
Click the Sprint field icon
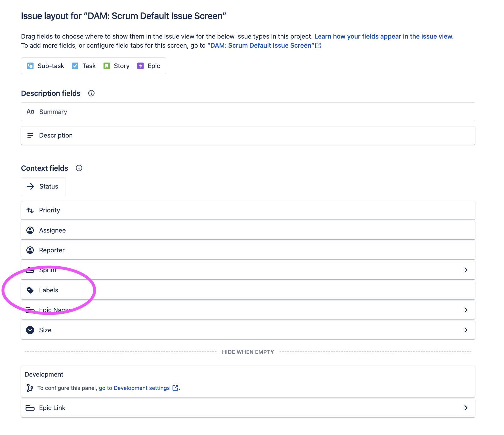pos(30,270)
